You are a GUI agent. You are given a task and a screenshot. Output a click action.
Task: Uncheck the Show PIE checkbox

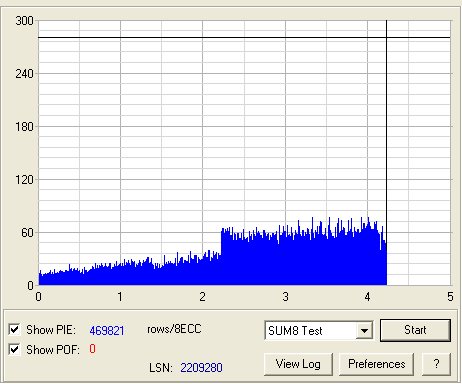pos(14,329)
